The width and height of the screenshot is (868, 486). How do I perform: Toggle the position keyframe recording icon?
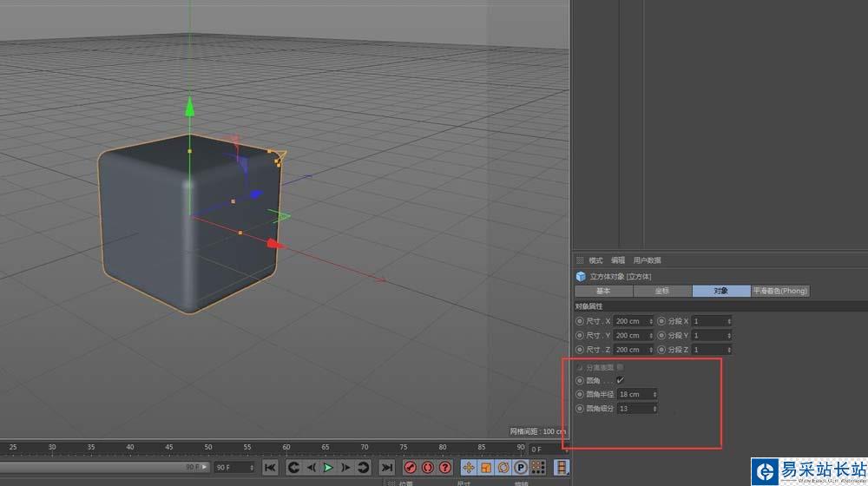pyautogui.click(x=469, y=468)
